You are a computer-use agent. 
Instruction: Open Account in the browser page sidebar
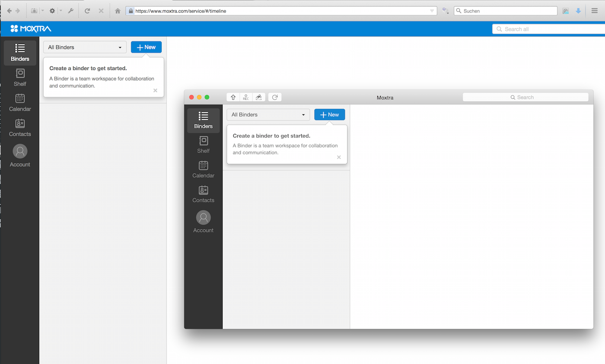[20, 156]
